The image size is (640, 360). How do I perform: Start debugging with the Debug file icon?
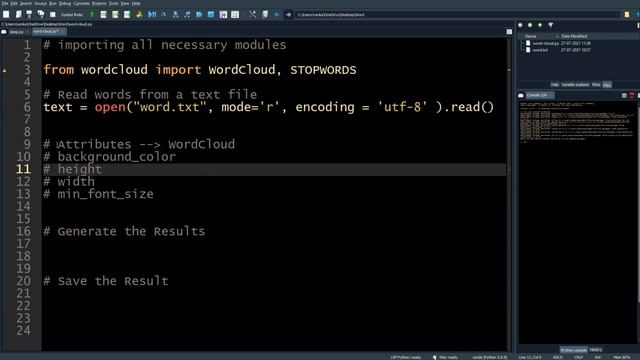coord(152,14)
